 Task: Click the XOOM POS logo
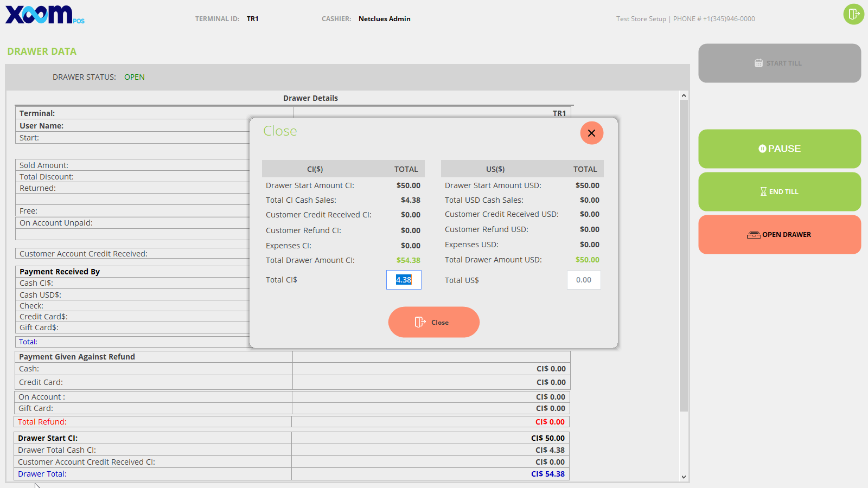[x=44, y=15]
